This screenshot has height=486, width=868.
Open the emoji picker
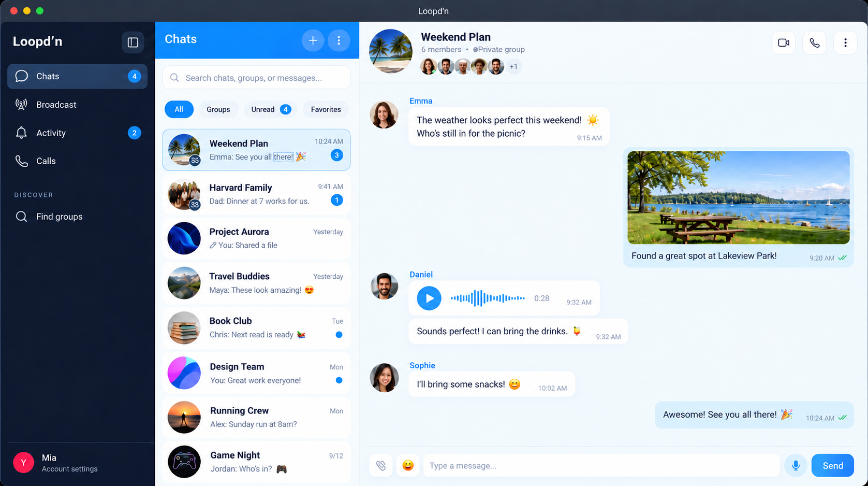tap(408, 465)
